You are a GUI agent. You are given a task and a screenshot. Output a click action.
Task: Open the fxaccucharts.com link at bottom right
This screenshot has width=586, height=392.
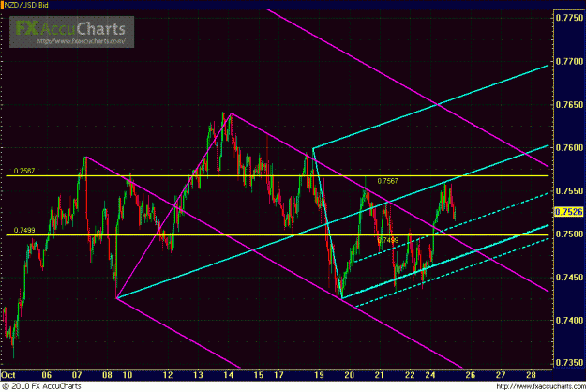pyautogui.click(x=541, y=386)
